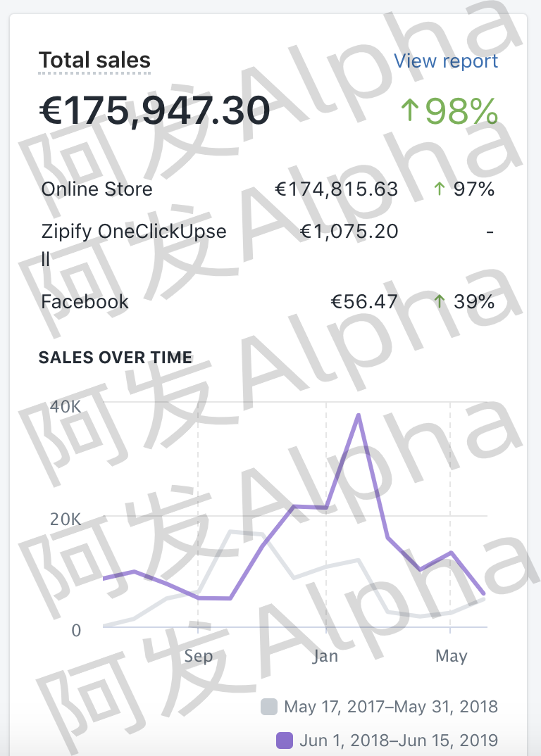541x756 pixels.
Task: Click the up arrow next to 97%
Action: tap(440, 189)
